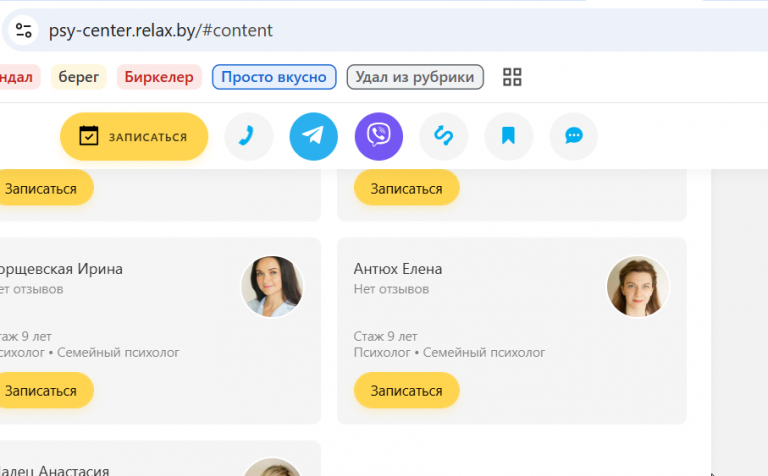Click Стаж 9 лет in Антюх Елена card
The height and width of the screenshot is (476, 768).
(x=385, y=336)
